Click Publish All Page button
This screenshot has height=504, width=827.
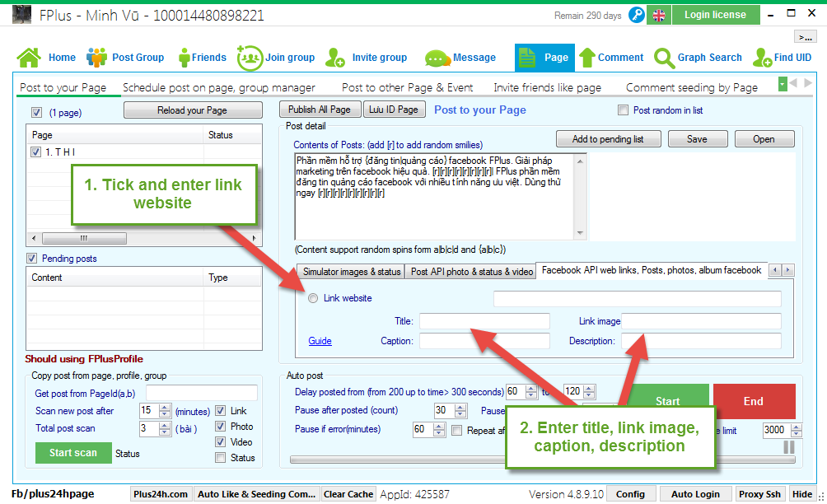tap(320, 110)
